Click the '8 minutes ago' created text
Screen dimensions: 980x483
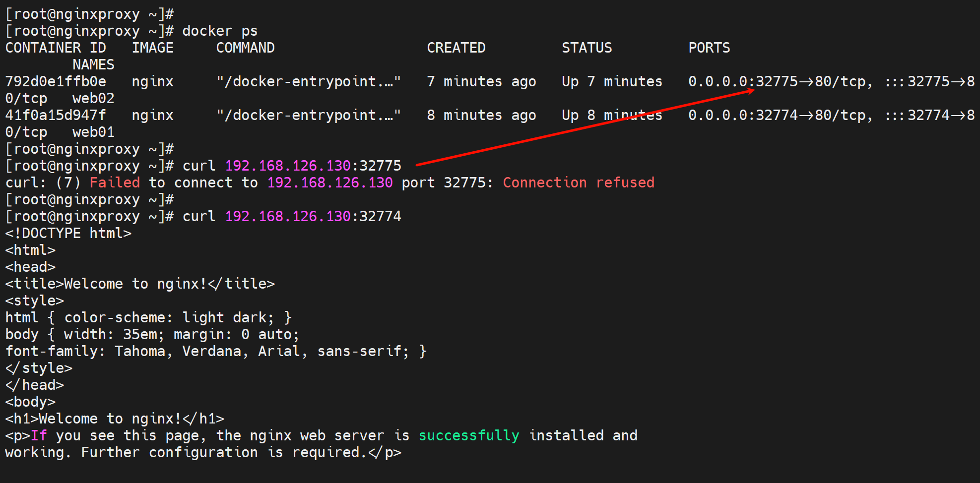click(x=481, y=115)
